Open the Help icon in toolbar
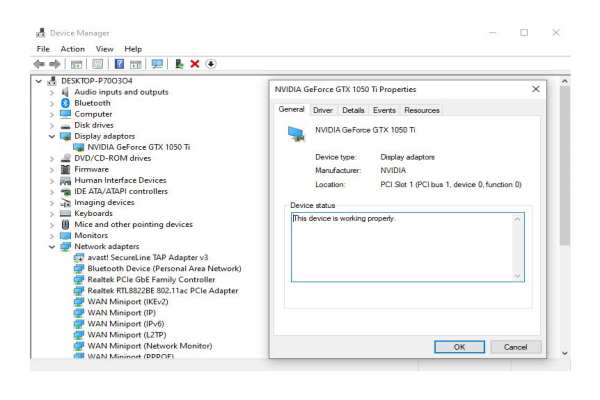The width and height of the screenshot is (600, 400). click(x=119, y=64)
